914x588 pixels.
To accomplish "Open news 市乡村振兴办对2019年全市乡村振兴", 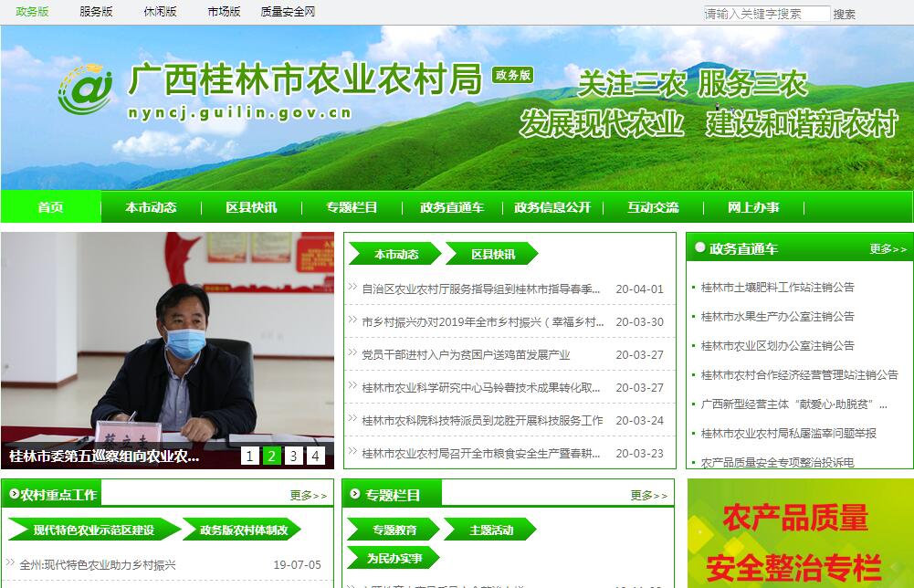I will pyautogui.click(x=483, y=321).
